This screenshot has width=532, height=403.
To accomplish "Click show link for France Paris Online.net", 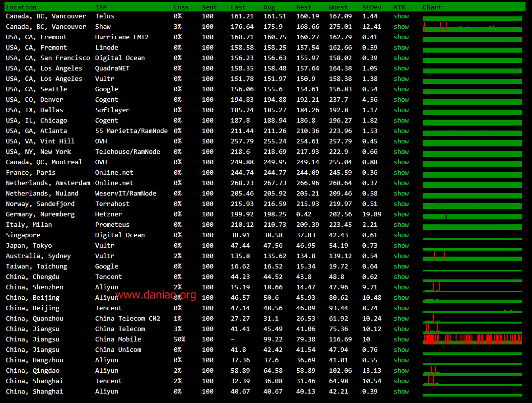I will click(x=401, y=173).
